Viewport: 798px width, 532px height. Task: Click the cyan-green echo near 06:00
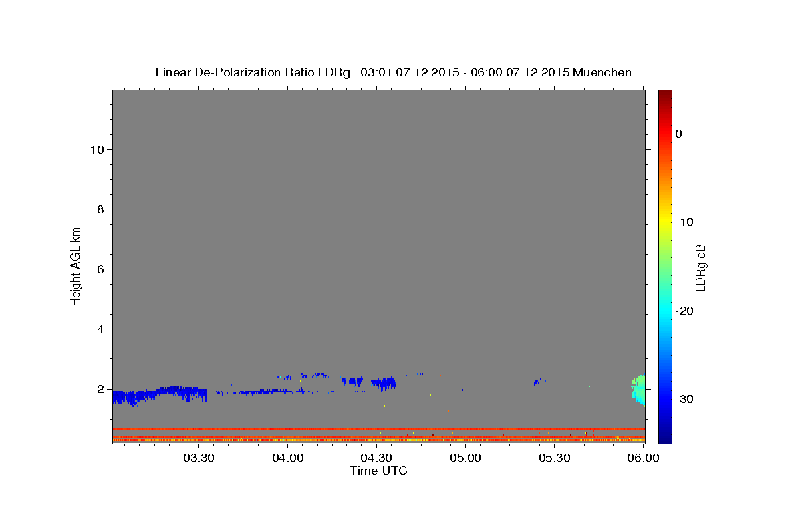click(638, 390)
